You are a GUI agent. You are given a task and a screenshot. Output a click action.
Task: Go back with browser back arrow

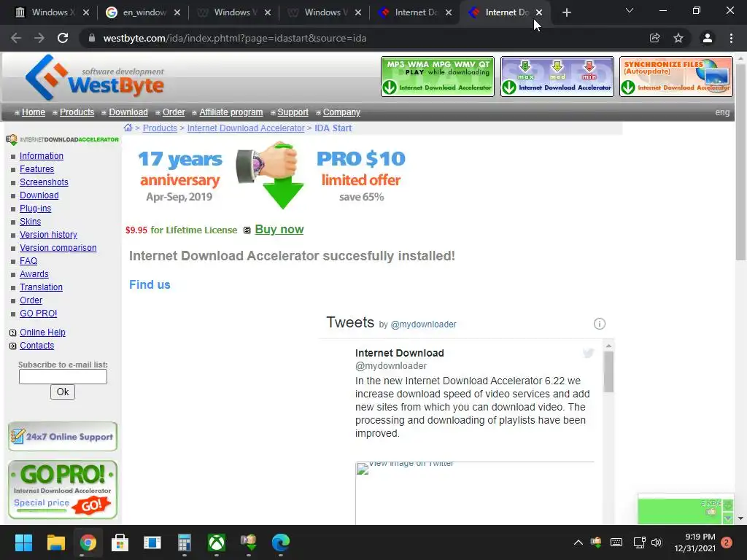click(x=16, y=38)
